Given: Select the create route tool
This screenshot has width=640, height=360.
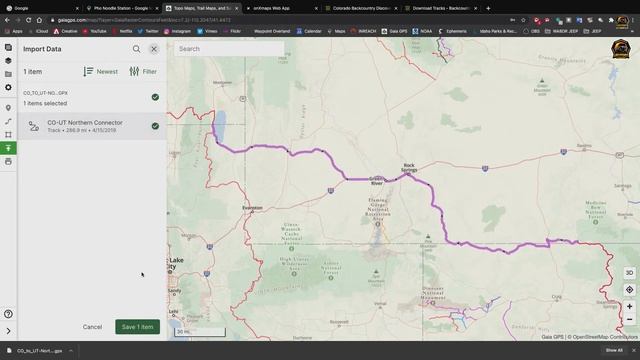Looking at the screenshot, I should tap(8, 121).
